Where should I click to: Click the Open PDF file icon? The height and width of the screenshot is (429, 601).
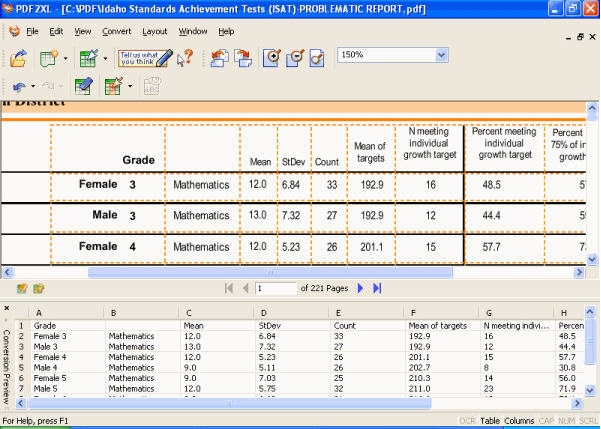tap(19, 58)
